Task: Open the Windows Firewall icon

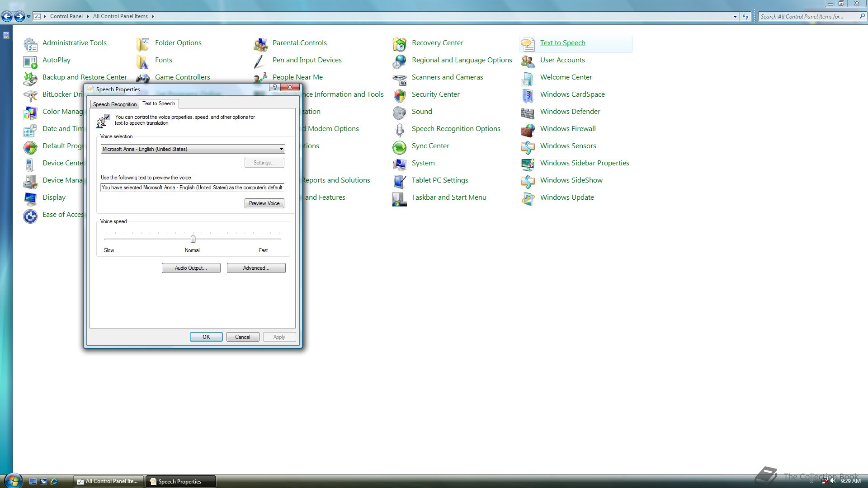Action: coord(528,130)
